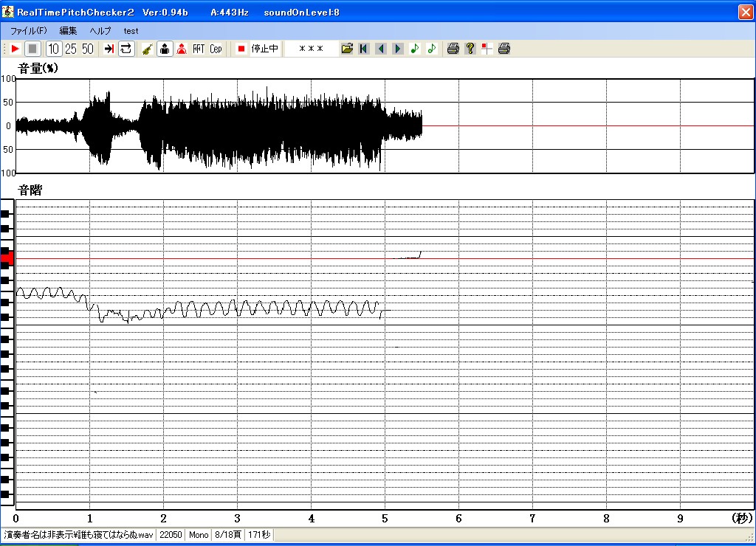Screen dimensions: 756x546
Task: Open help with the question mark icon
Action: 470,49
